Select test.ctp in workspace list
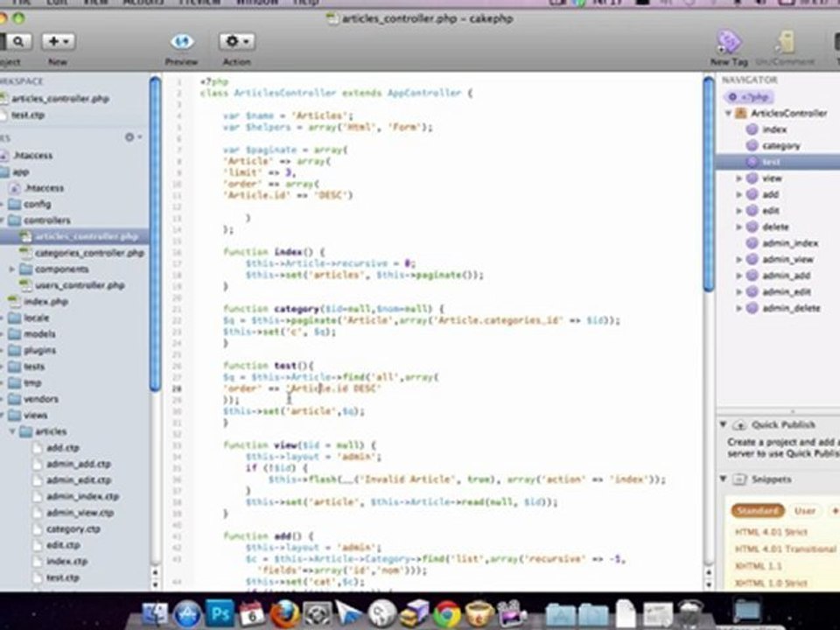The width and height of the screenshot is (840, 630). point(28,115)
